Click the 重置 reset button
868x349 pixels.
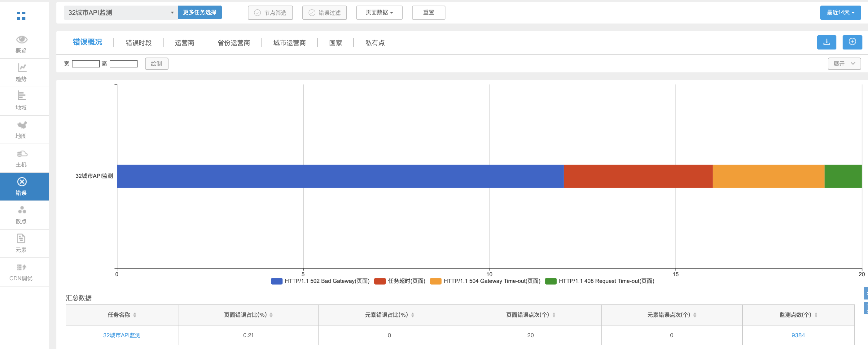point(428,13)
